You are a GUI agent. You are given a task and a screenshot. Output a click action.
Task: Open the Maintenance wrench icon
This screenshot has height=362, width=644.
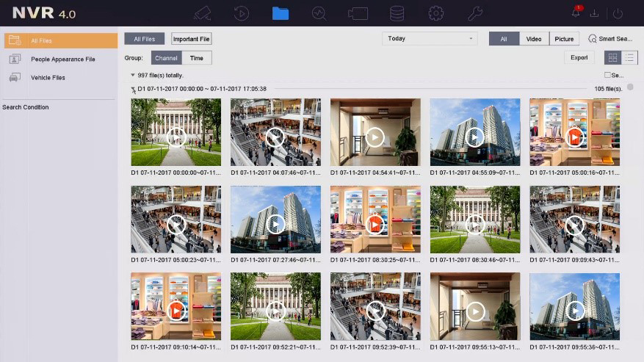[x=474, y=13]
